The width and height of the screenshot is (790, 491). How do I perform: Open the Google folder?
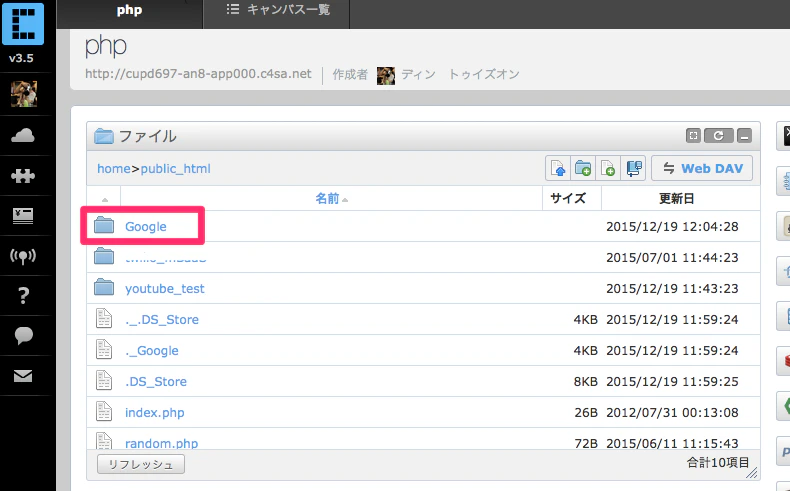coord(146,227)
